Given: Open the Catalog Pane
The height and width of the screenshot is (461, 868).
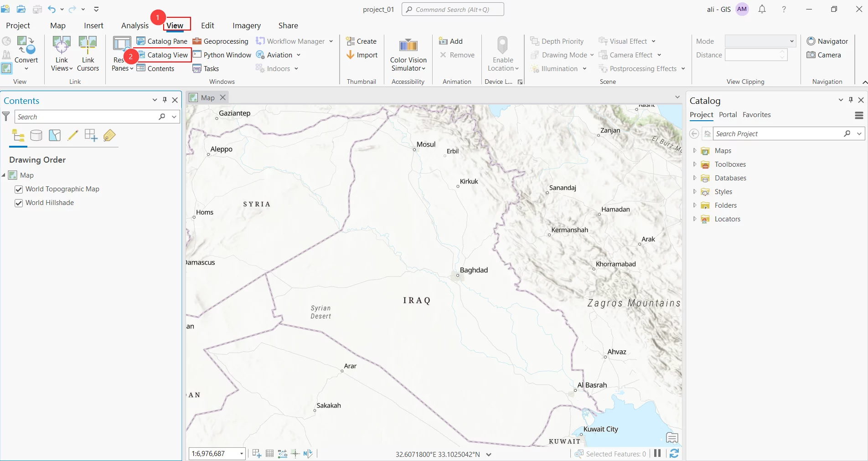Looking at the screenshot, I should click(x=162, y=41).
